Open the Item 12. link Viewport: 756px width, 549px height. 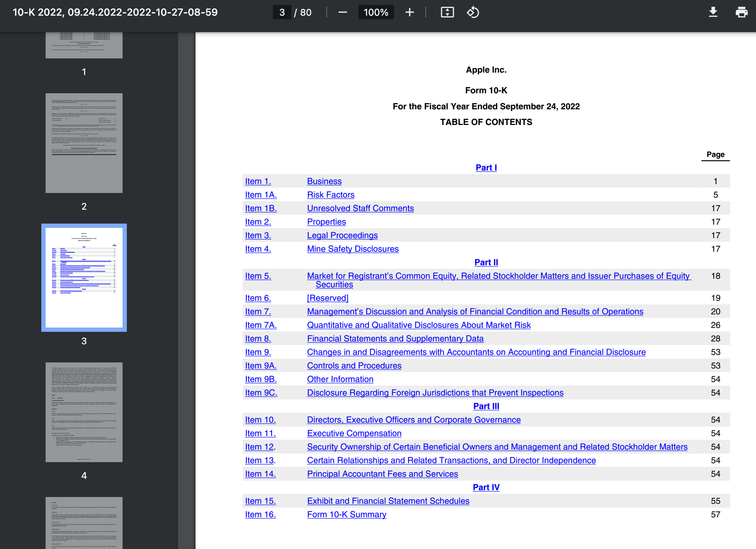(260, 447)
